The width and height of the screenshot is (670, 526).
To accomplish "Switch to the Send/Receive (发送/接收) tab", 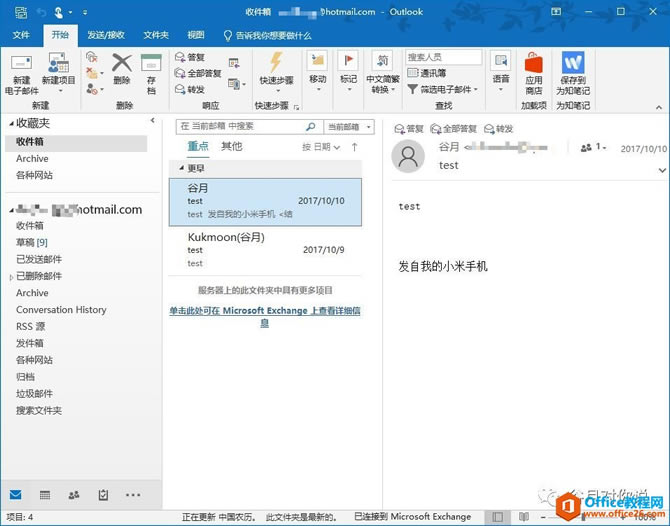I will point(106,35).
